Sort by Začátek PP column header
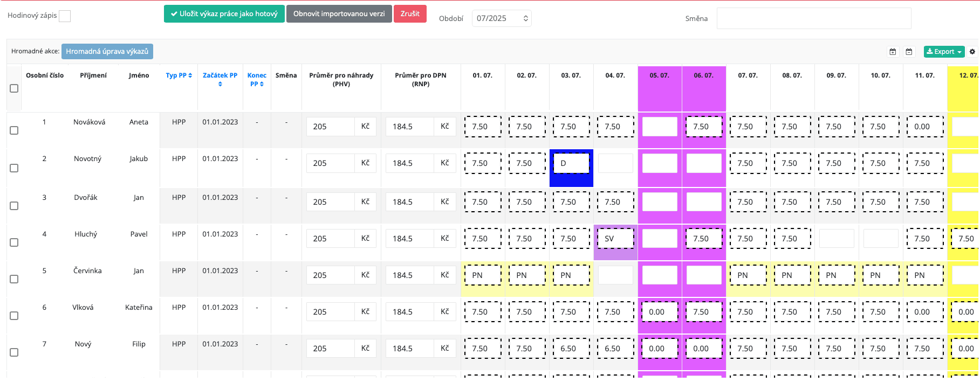980x382 pixels. pyautogui.click(x=220, y=79)
